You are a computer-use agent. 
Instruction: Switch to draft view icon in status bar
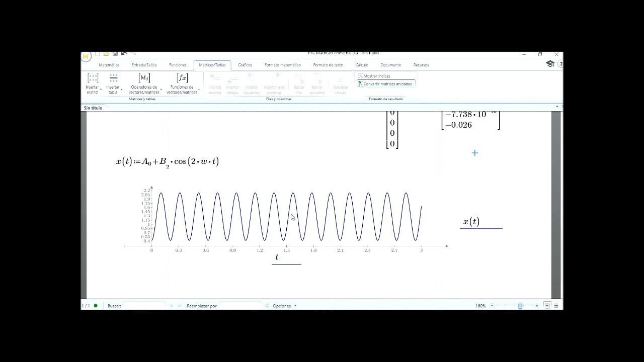[x=557, y=306]
